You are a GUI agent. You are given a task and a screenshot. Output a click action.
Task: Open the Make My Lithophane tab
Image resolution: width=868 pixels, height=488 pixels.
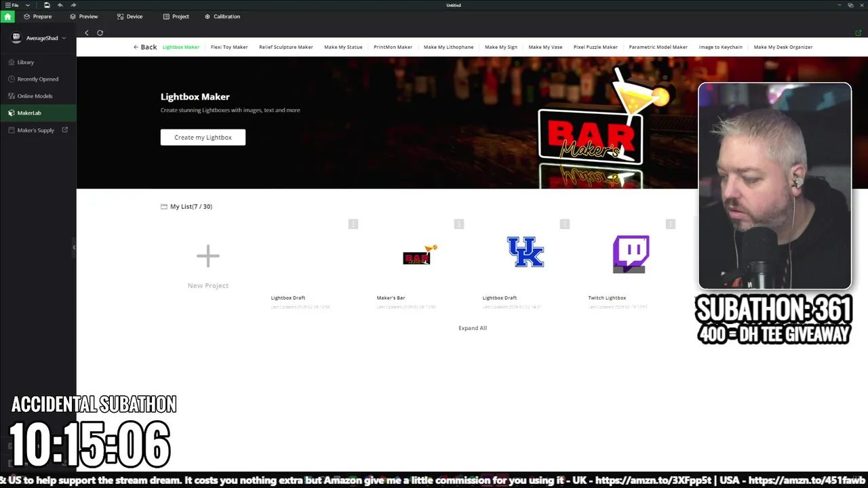point(449,47)
